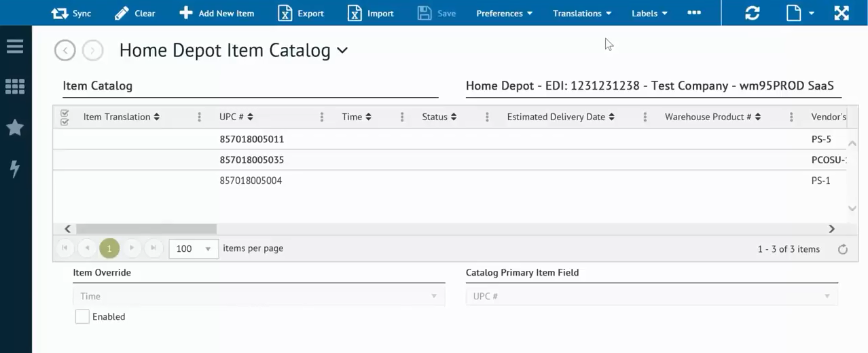Open the Translations menu
Viewport: 868px width, 353px height.
[x=582, y=13]
